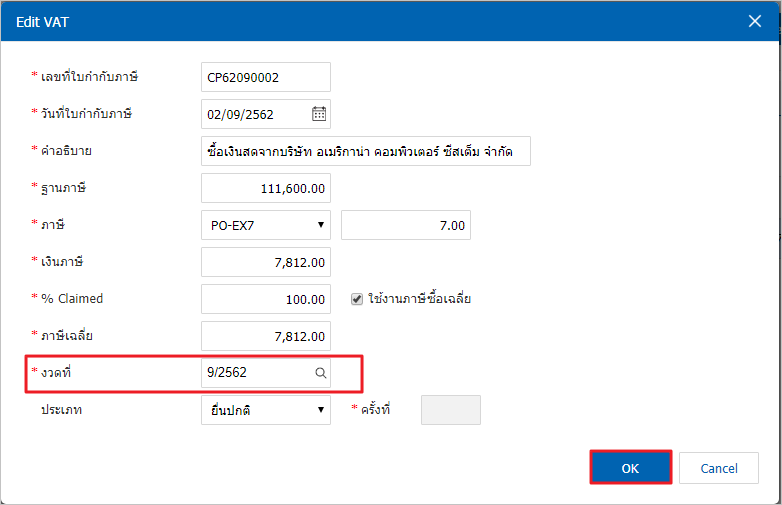Click the Cancel button
This screenshot has width=782, height=505.
[x=719, y=468]
